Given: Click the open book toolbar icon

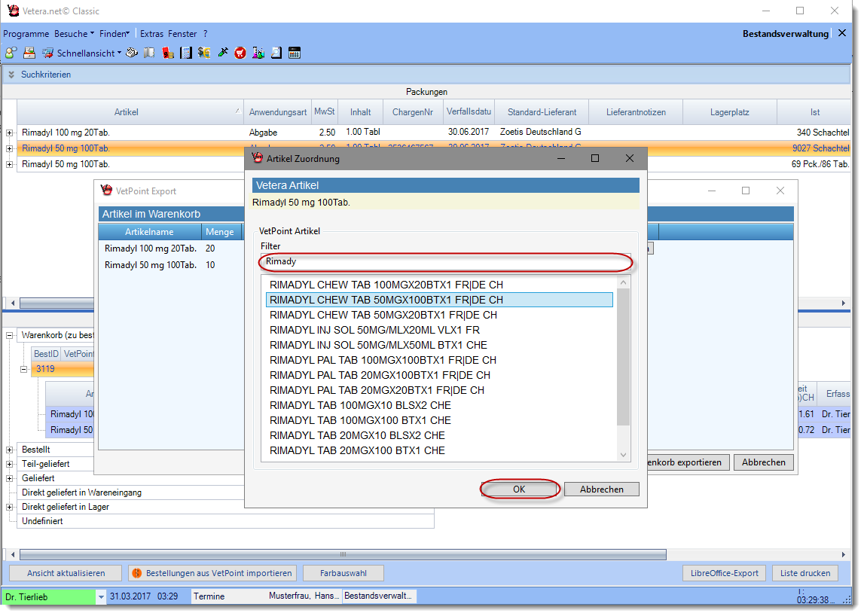Looking at the screenshot, I should click(x=149, y=53).
